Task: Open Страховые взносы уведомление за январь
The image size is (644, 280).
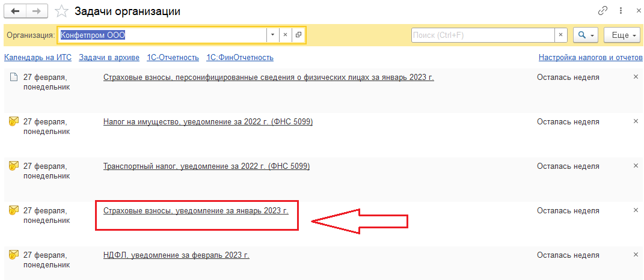Action: (196, 211)
